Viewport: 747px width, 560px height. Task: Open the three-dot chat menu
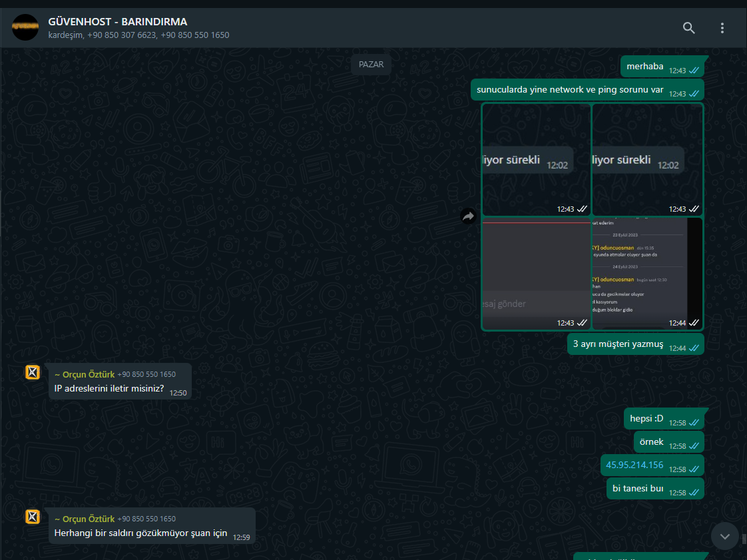(x=722, y=28)
